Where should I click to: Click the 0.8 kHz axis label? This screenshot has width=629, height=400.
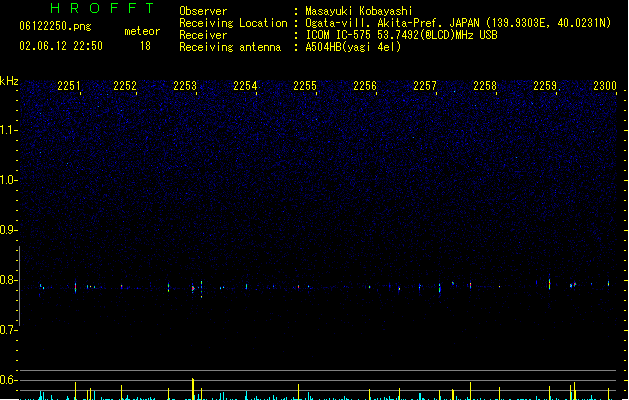point(8,280)
